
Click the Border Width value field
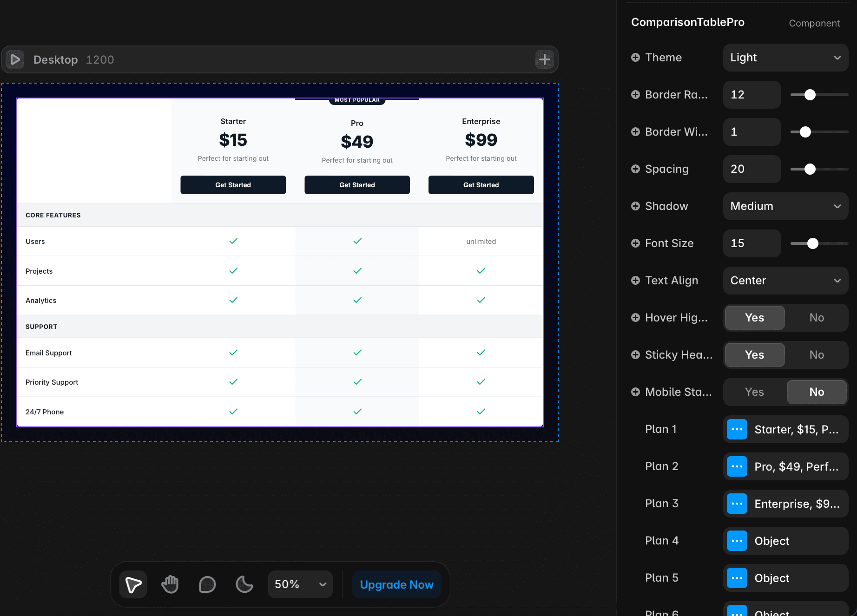point(752,132)
